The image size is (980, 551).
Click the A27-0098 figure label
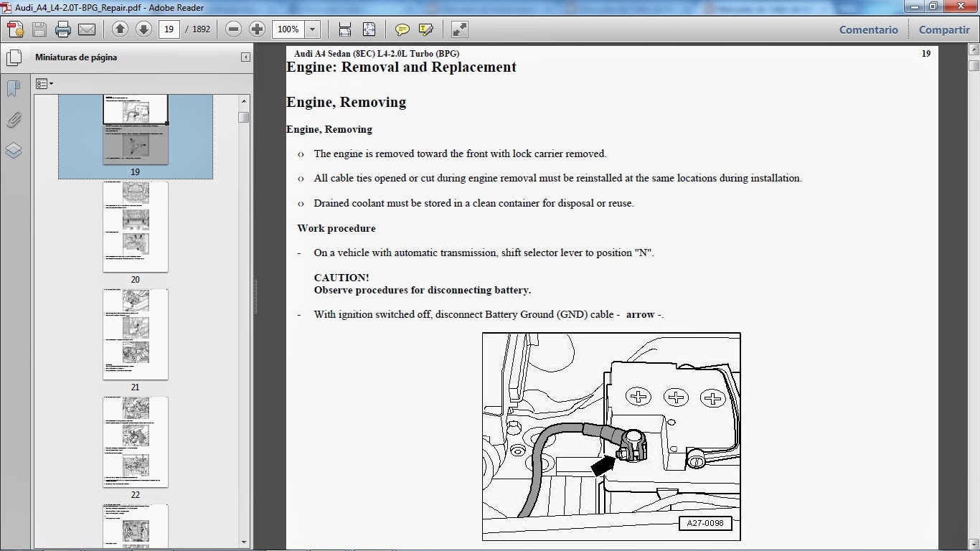pyautogui.click(x=705, y=523)
